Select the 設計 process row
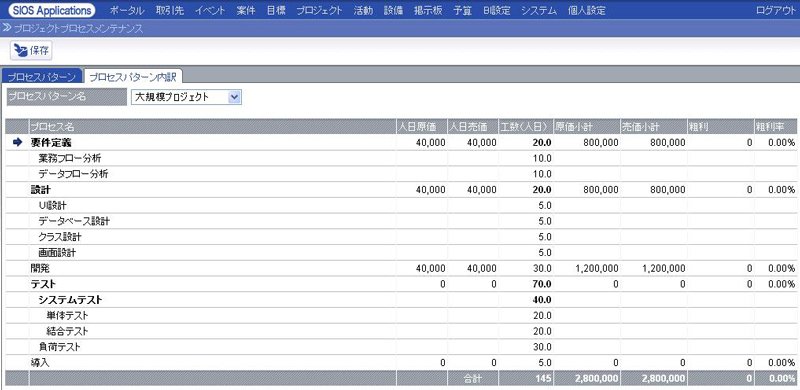The height and width of the screenshot is (390, 800). pos(401,189)
